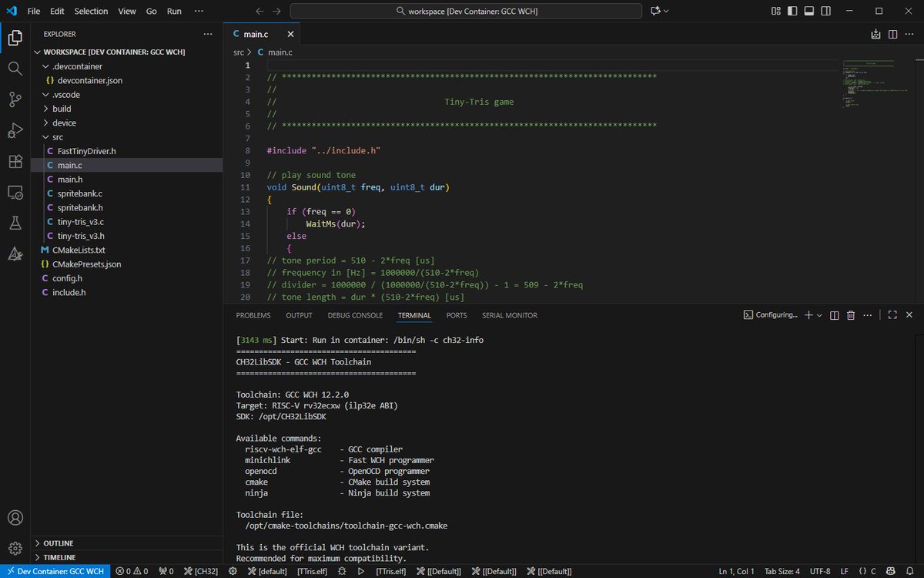
Task: Kill the terminal with trash icon
Action: point(851,315)
